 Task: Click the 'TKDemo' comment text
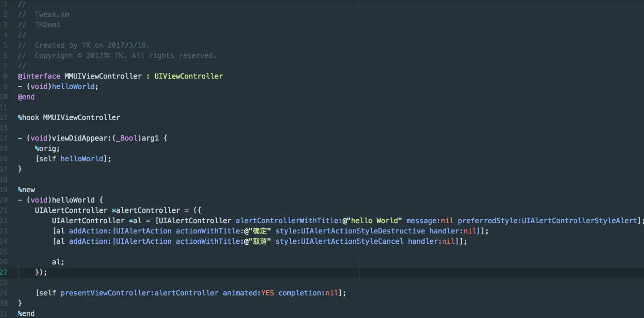(48, 24)
